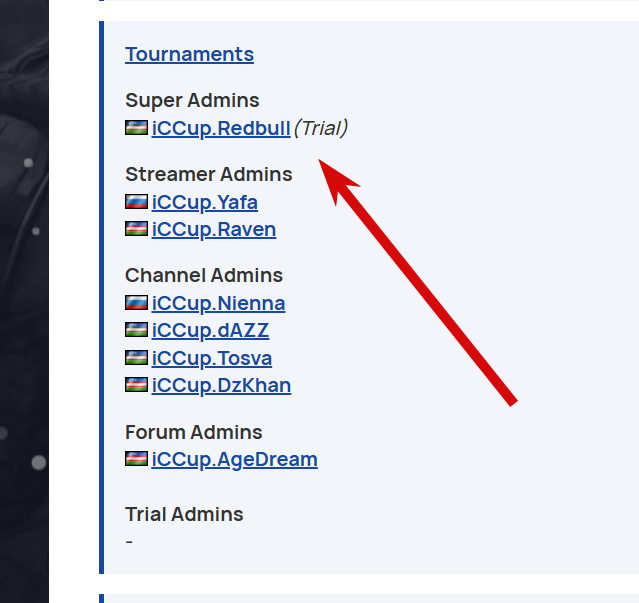Open iCCup.Yafa profile link

tap(204, 202)
